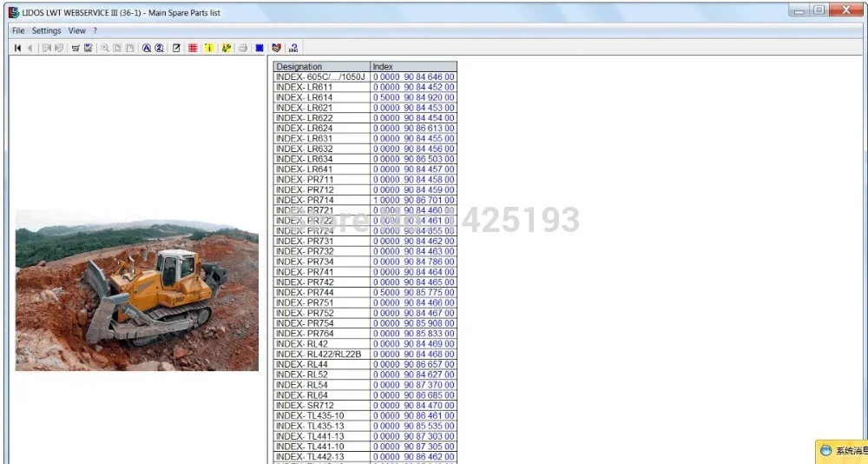Click the help question mark toolbar icon

pos(293,49)
